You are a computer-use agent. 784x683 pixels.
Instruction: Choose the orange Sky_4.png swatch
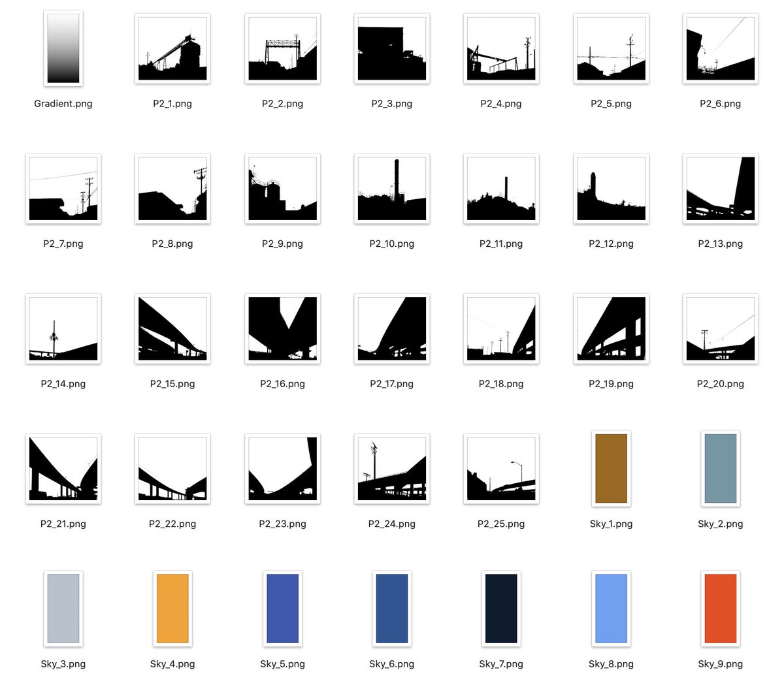point(172,609)
